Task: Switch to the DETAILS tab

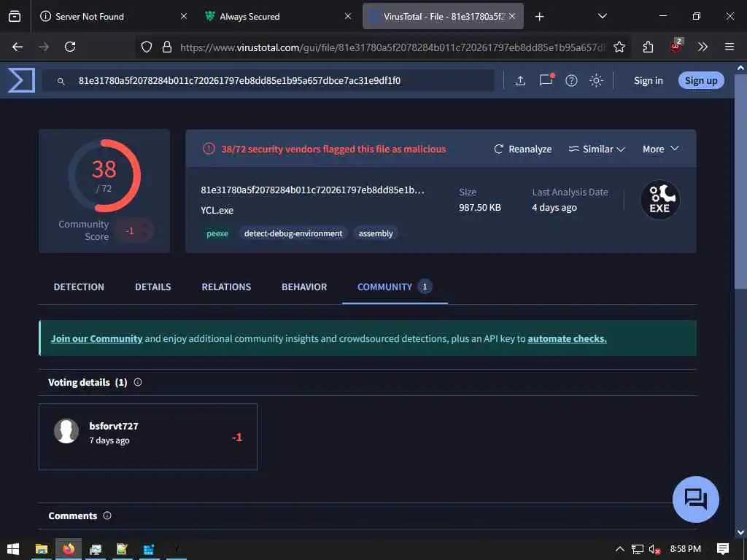Action: (x=153, y=287)
